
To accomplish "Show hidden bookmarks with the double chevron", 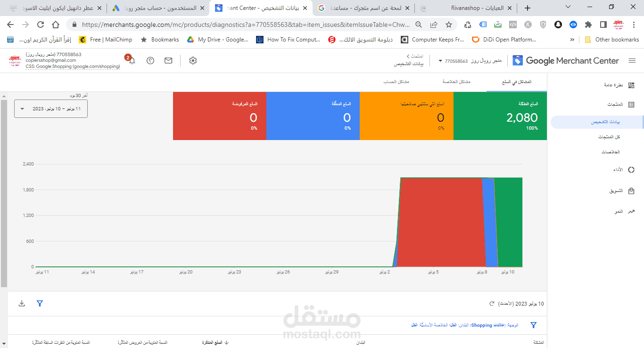I will 572,40.
